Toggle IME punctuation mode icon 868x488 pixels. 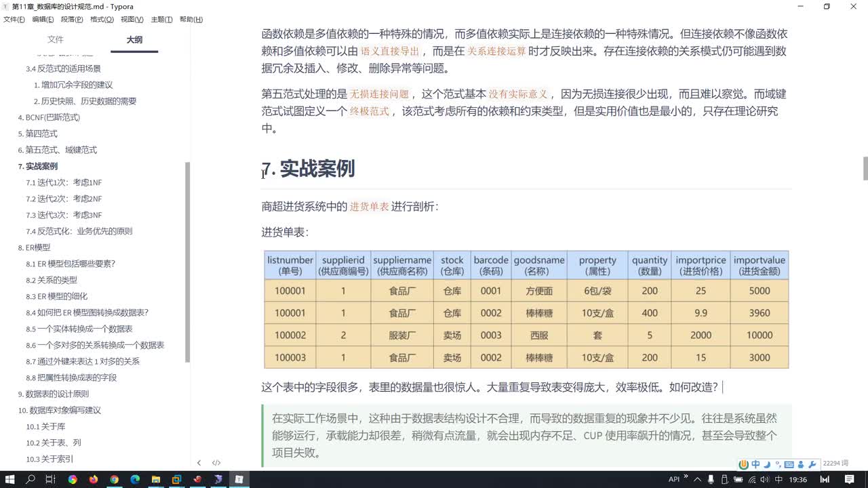[778, 464]
